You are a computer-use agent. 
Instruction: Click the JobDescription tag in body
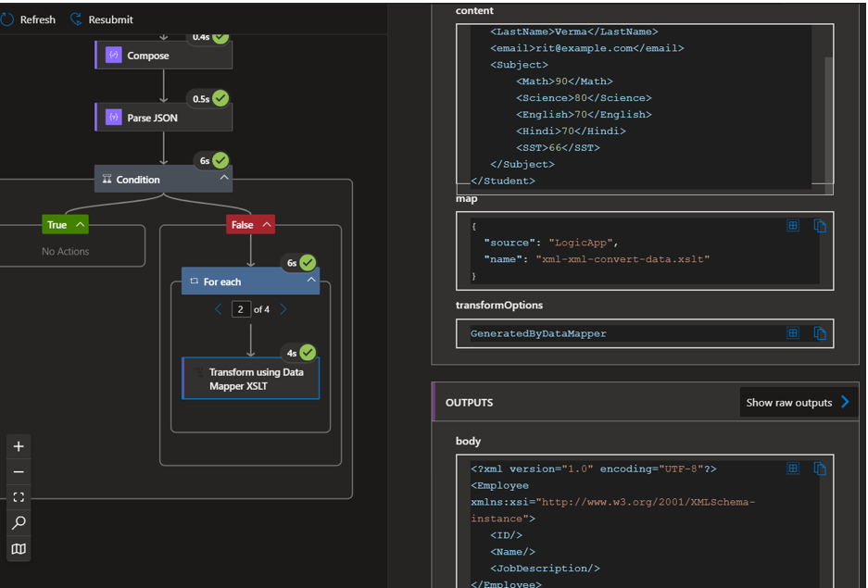545,568
